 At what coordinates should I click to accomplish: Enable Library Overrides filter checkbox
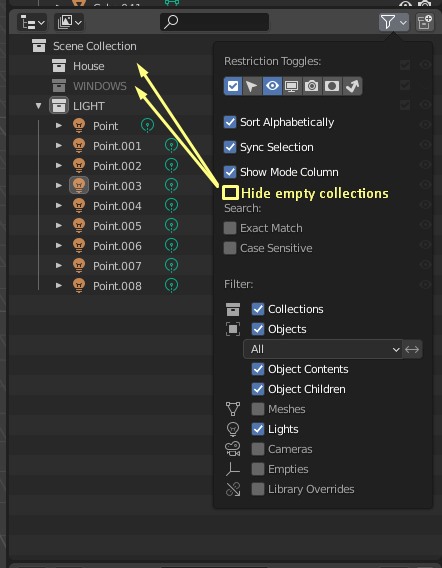coord(258,489)
